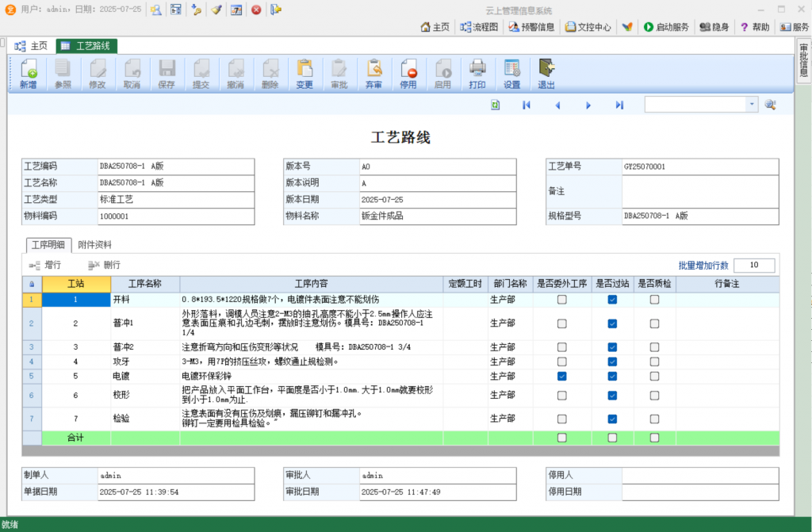Switch to the 主页 document tab
The width and height of the screenshot is (812, 532).
[32, 46]
